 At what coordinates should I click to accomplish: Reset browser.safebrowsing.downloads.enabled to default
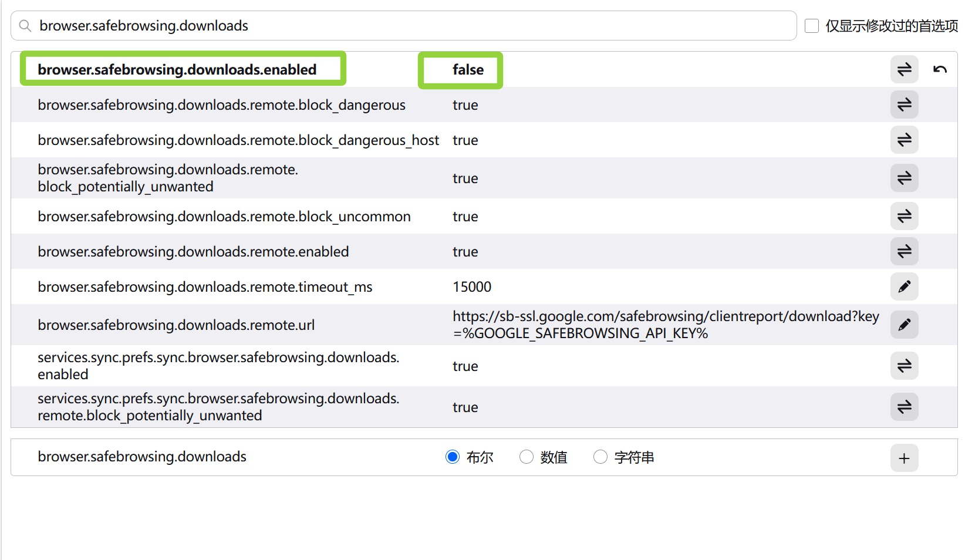pyautogui.click(x=940, y=69)
